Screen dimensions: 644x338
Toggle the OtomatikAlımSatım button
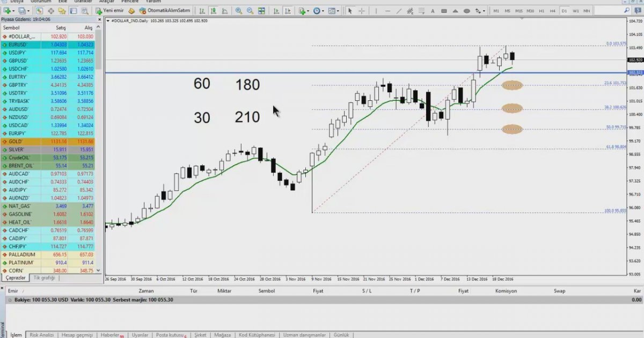(164, 11)
